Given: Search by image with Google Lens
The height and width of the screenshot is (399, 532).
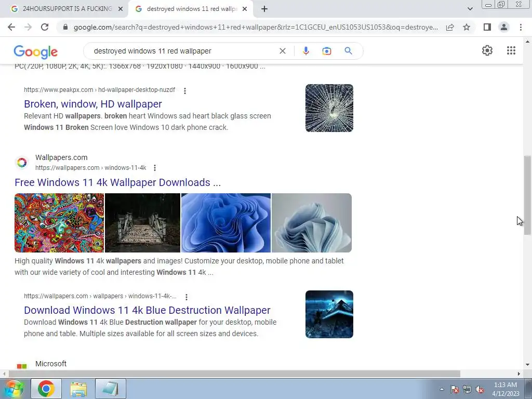Looking at the screenshot, I should tap(327, 51).
